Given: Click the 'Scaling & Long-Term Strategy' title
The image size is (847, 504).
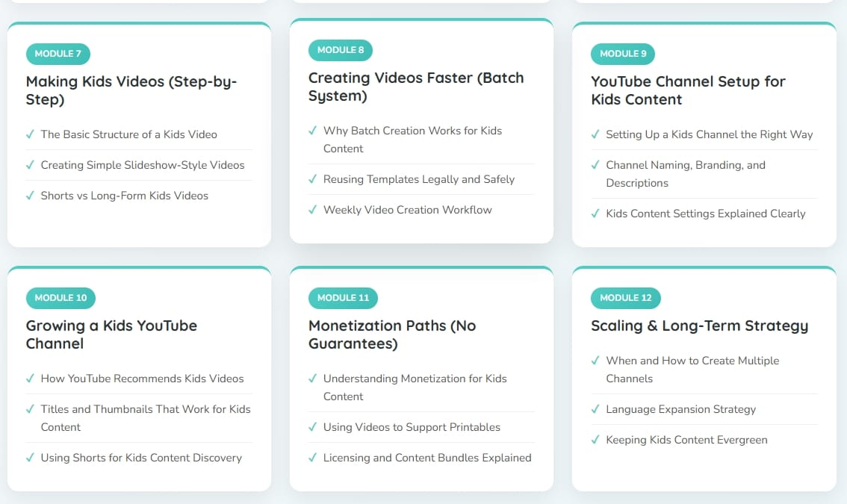Looking at the screenshot, I should coord(699,326).
